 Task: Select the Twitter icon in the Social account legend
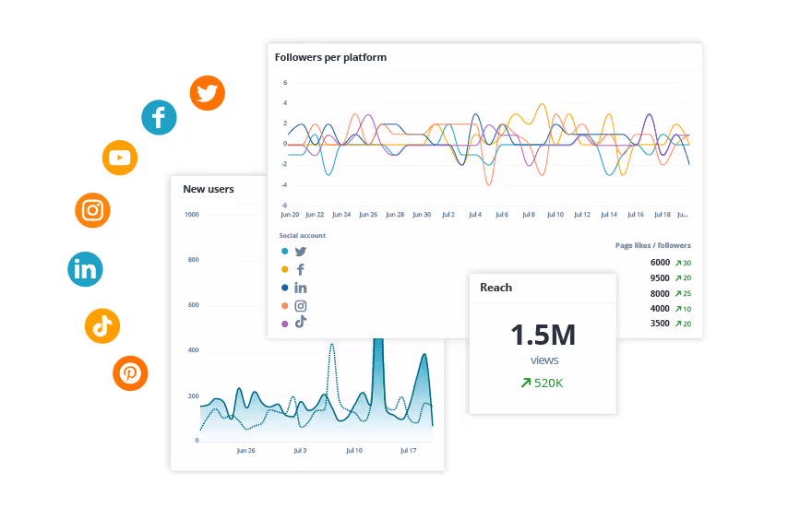(x=301, y=252)
